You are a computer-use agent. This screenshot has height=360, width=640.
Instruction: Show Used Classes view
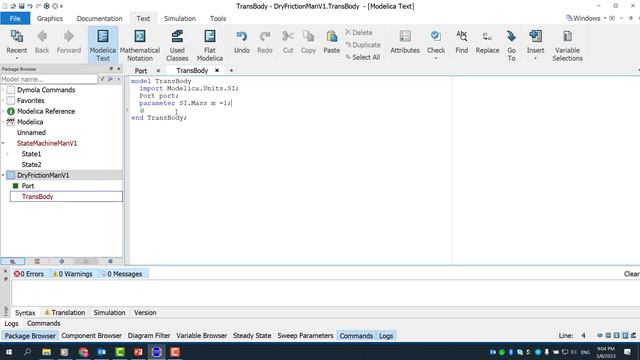[177, 45]
